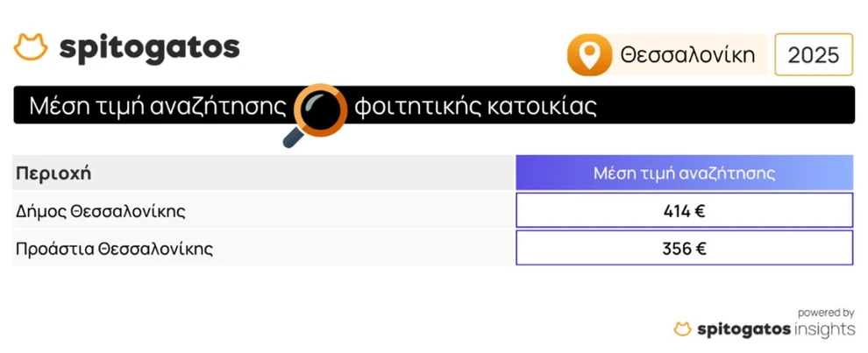Click the Περιοχή column header
This screenshot has width=868, height=353.
coord(53,173)
